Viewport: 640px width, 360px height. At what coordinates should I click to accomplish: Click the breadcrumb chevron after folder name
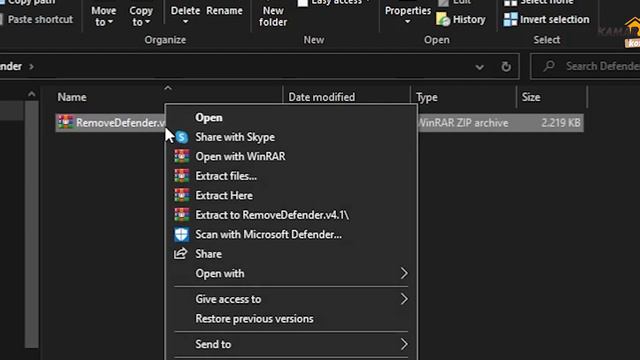31,66
